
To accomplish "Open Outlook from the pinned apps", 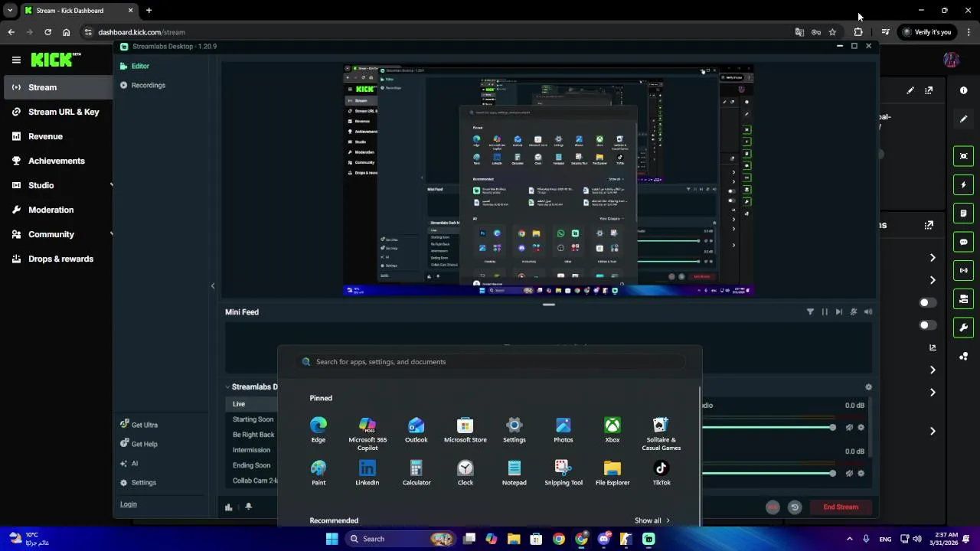I will point(416,430).
